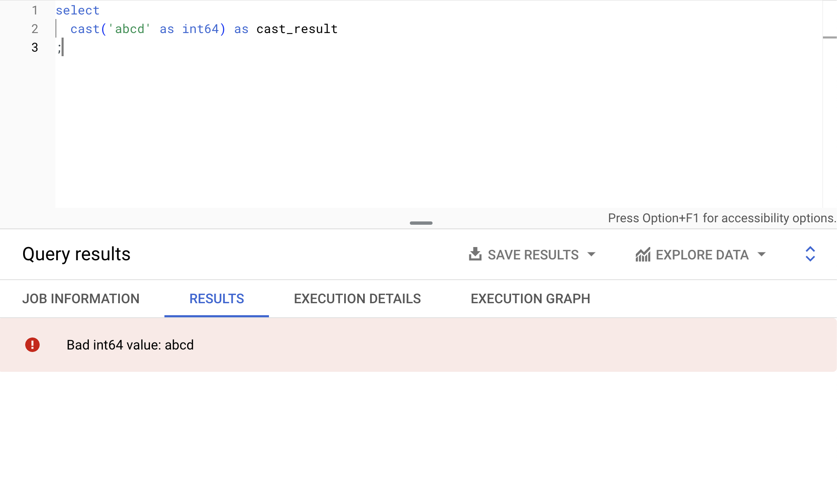837x504 pixels.
Task: Open the Execution Graph tab
Action: [x=530, y=299]
